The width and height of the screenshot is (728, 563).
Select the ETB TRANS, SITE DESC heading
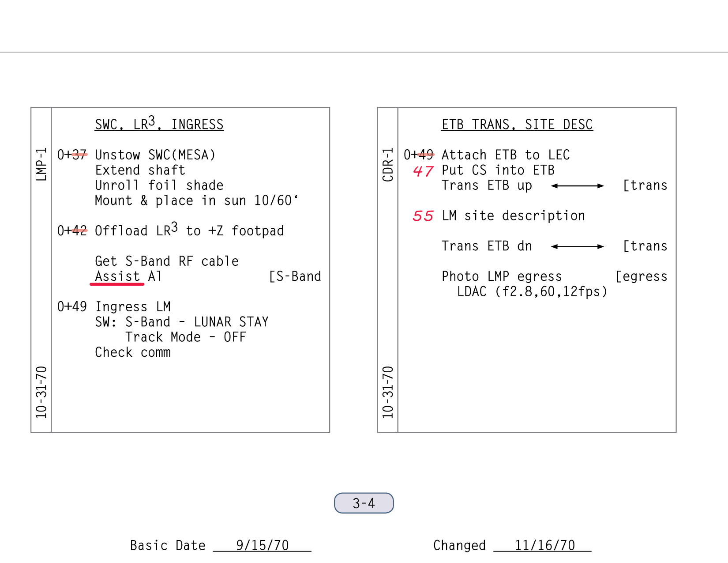pos(517,125)
